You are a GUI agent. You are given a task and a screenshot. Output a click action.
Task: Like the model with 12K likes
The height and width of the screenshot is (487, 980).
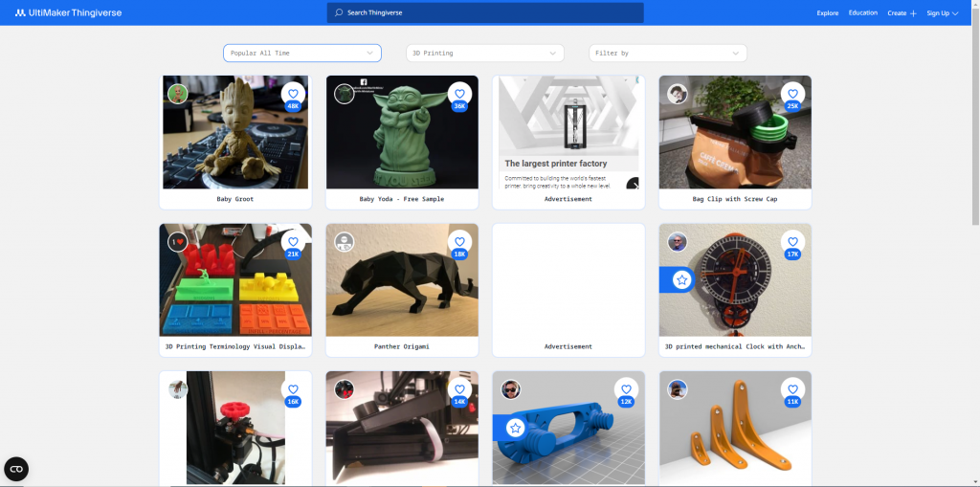[626, 388]
